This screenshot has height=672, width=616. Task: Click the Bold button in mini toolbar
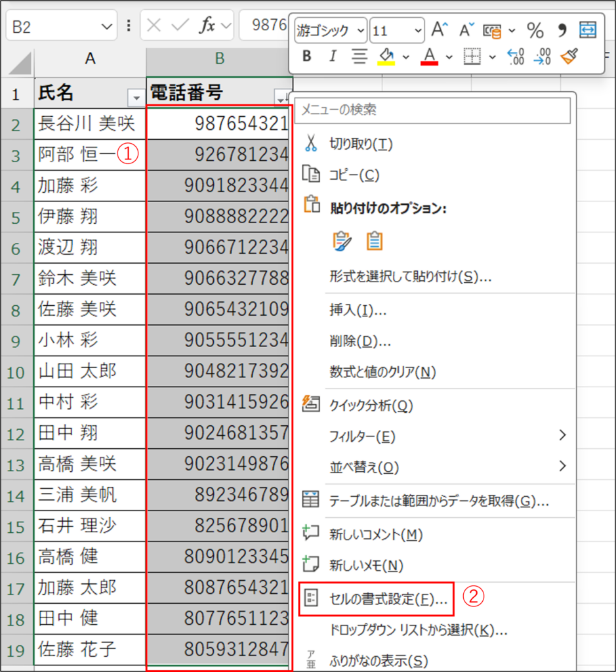coord(307,56)
